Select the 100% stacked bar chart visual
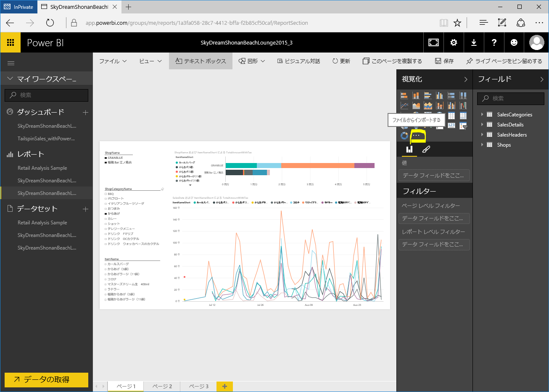Image resolution: width=549 pixels, height=392 pixels. tap(451, 95)
